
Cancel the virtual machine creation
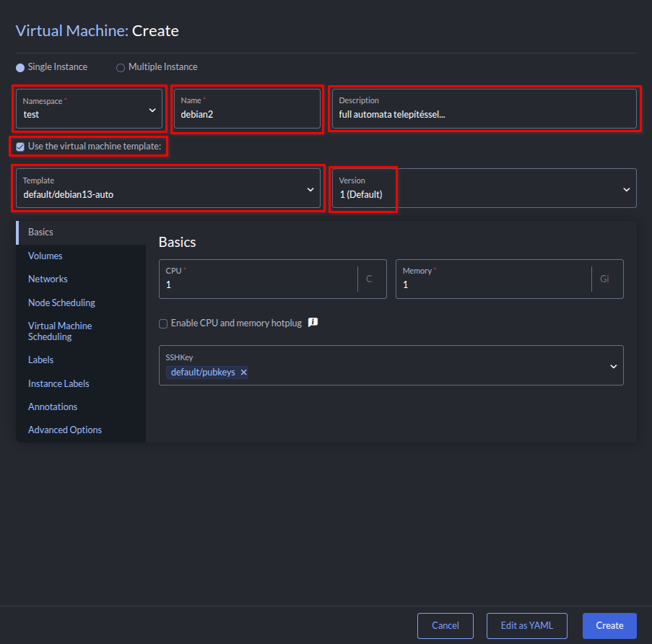pos(445,626)
